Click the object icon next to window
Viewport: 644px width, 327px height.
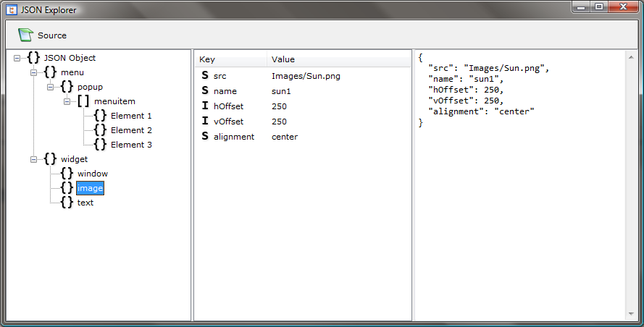(67, 174)
